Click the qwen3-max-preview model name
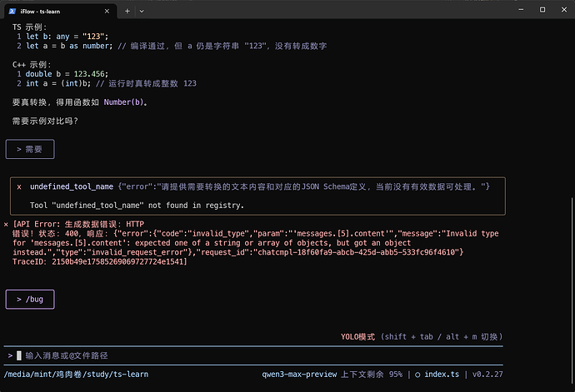Image resolution: width=575 pixels, height=392 pixels. click(298, 375)
